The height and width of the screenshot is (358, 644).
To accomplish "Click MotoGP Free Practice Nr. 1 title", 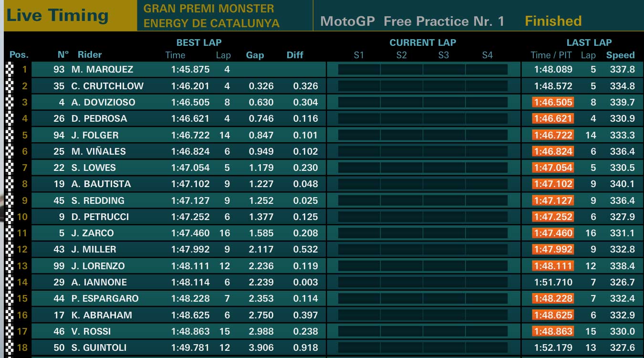I will coord(412,21).
